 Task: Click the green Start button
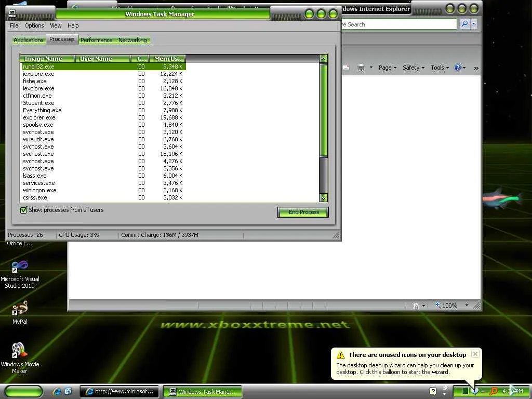[24, 391]
